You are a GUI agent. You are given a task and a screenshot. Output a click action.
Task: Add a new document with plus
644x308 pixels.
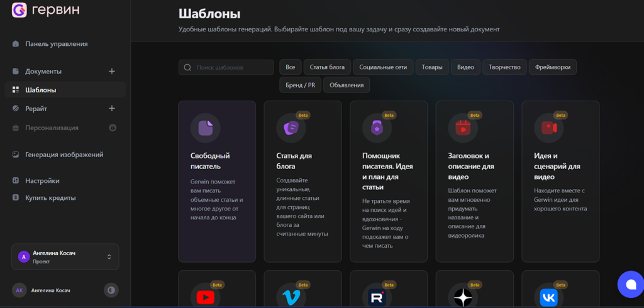(112, 71)
